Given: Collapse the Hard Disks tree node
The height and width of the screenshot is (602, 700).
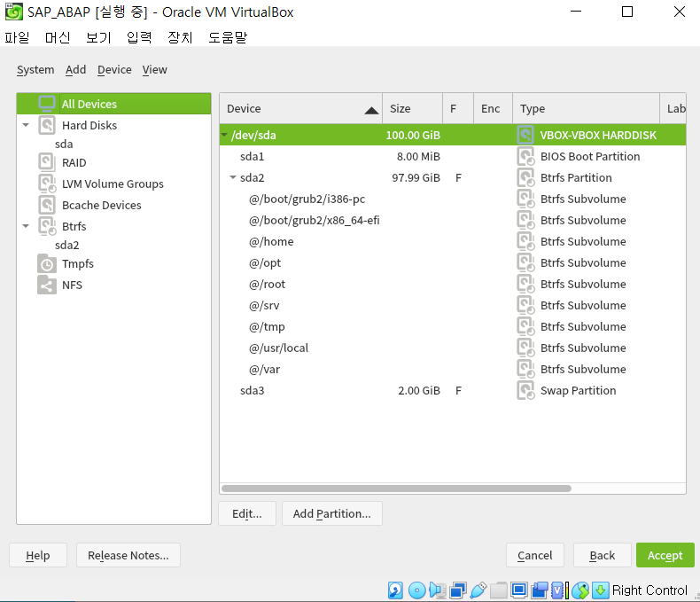Looking at the screenshot, I should click(26, 125).
